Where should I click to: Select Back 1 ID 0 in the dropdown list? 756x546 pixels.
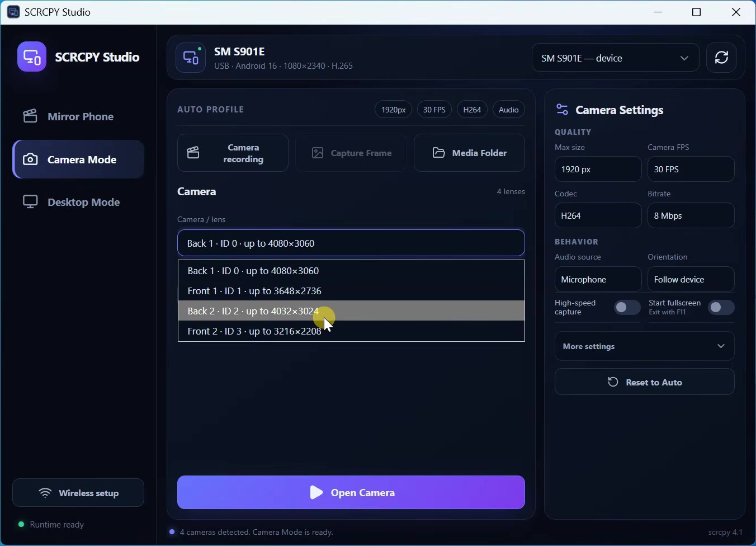(x=352, y=271)
